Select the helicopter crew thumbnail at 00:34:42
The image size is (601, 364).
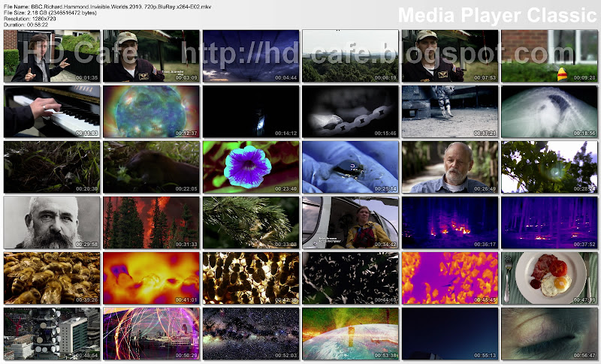tap(350, 222)
